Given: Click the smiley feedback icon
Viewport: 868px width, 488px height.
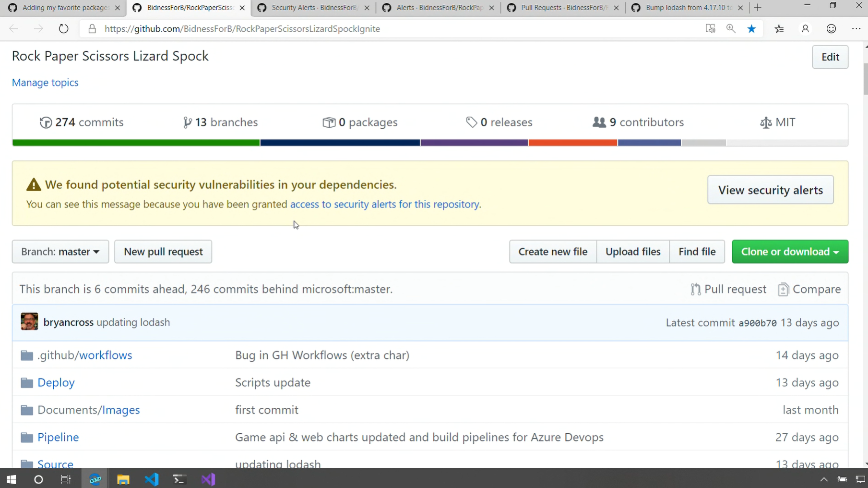Looking at the screenshot, I should [831, 29].
